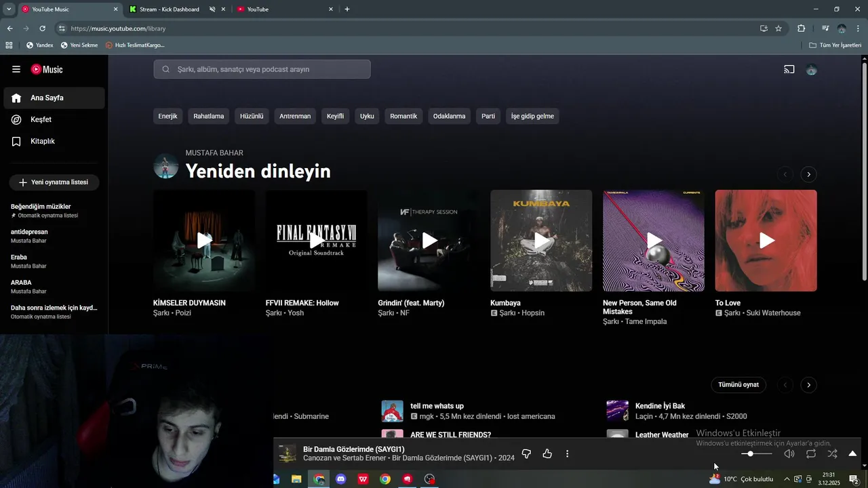Adjust the player volume slider
Screen dimensions: 868x488
tap(756, 453)
